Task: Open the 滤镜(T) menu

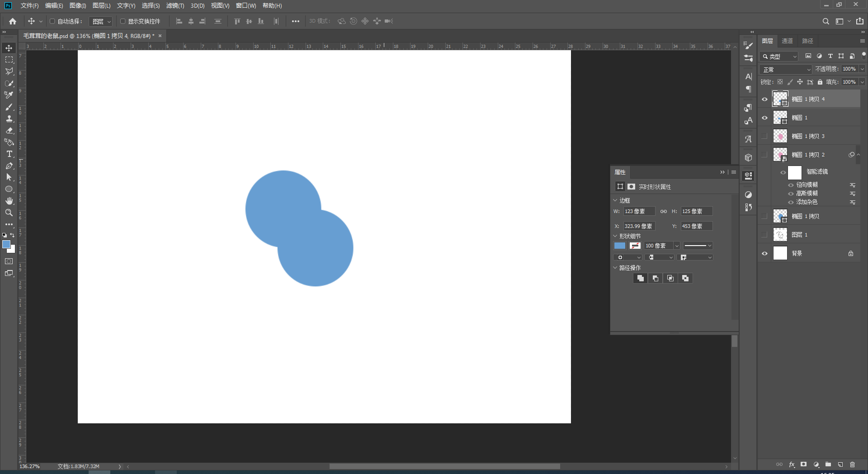Action: point(175,5)
